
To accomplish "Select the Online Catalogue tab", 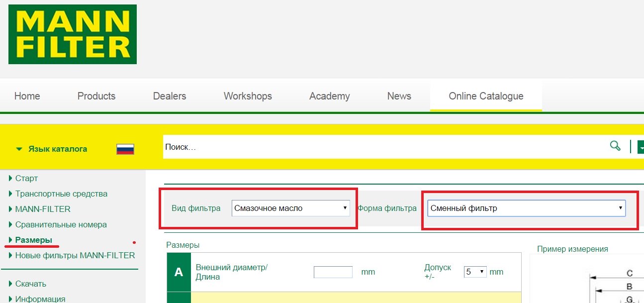I will click(486, 96).
